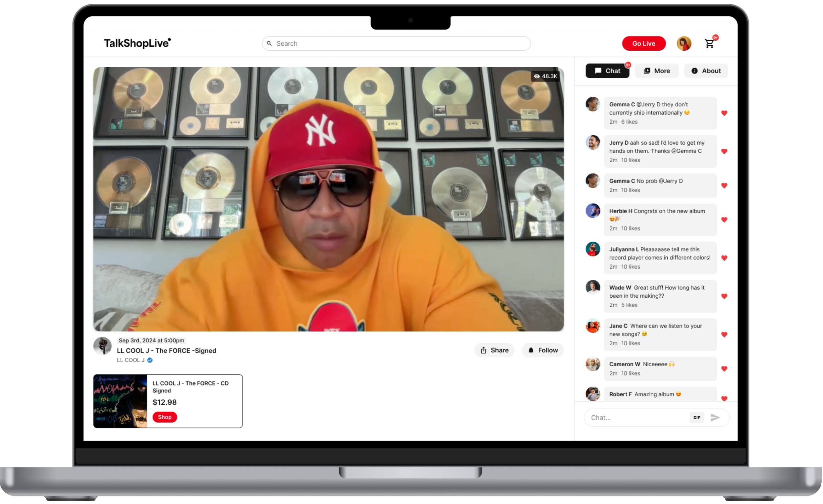Open Robert F's avatar in chat
Screen dimensions: 823x504
[x=593, y=394]
